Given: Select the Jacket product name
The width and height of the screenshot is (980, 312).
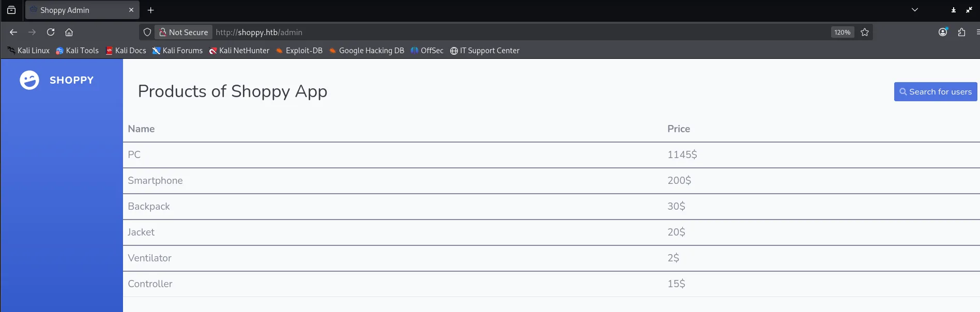Looking at the screenshot, I should pyautogui.click(x=141, y=232).
